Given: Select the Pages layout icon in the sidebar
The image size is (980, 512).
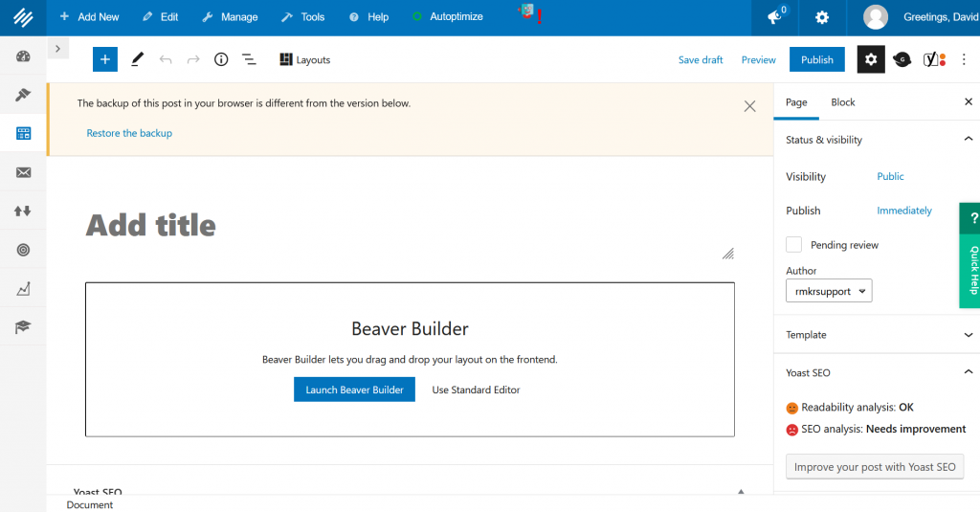Looking at the screenshot, I should 23,133.
